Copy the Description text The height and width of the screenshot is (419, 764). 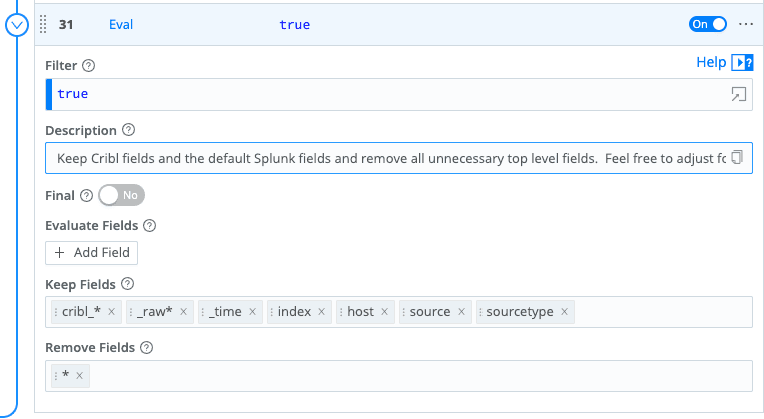[x=737, y=158]
